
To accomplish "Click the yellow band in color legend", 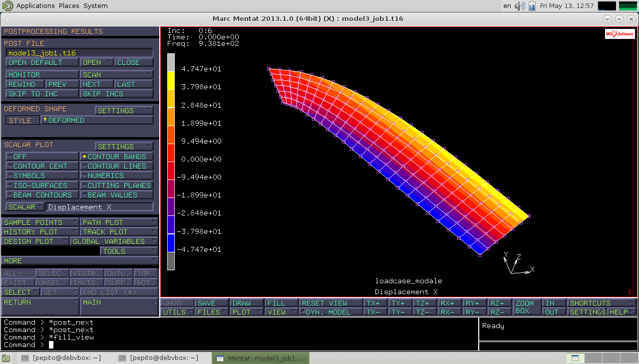I will coord(171,81).
